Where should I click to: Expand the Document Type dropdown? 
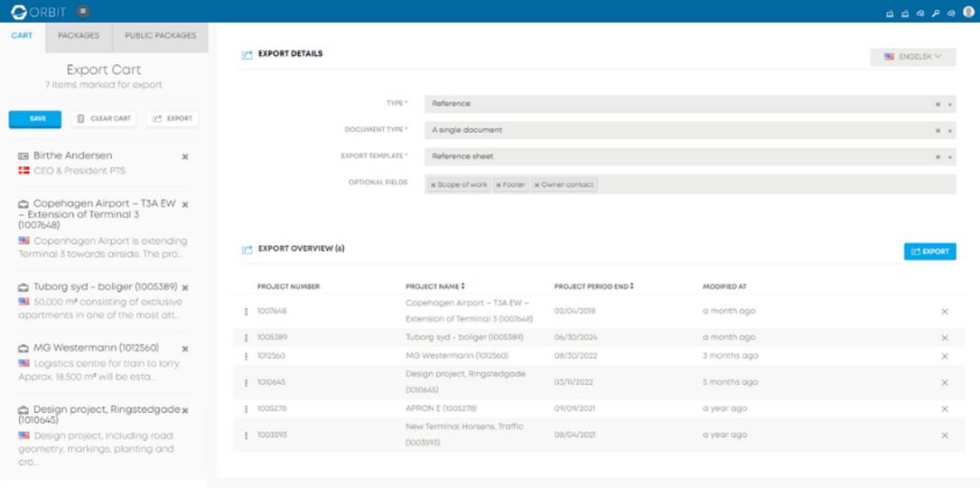(949, 130)
